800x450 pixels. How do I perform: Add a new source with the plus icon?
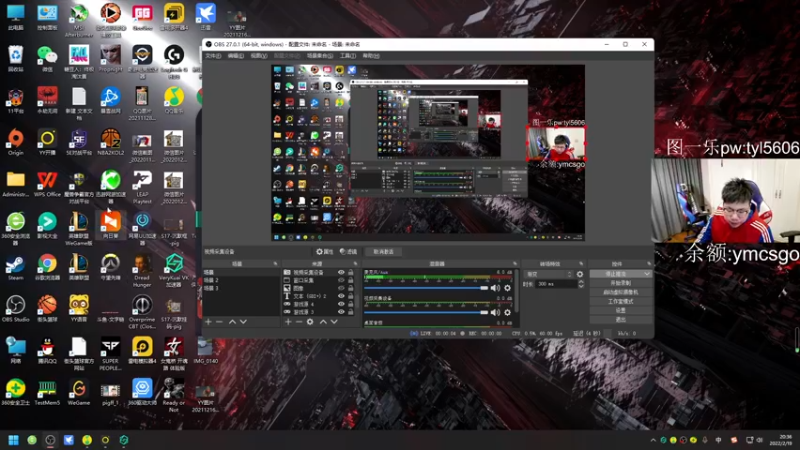pyautogui.click(x=288, y=322)
